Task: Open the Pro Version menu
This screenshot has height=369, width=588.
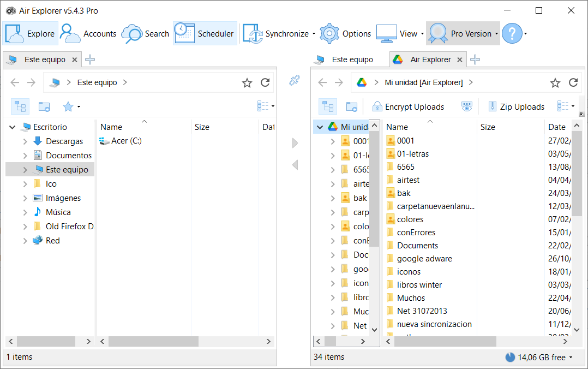Action: click(463, 33)
